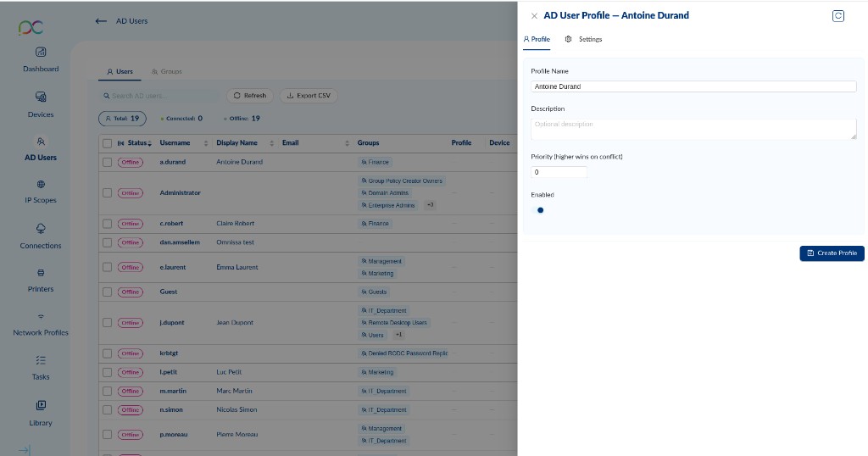Open the IP Scopes globe icon
The height and width of the screenshot is (456, 868).
41,184
